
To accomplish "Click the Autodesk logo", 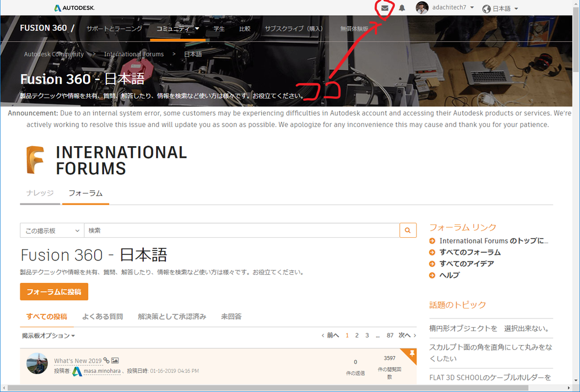I will [74, 8].
